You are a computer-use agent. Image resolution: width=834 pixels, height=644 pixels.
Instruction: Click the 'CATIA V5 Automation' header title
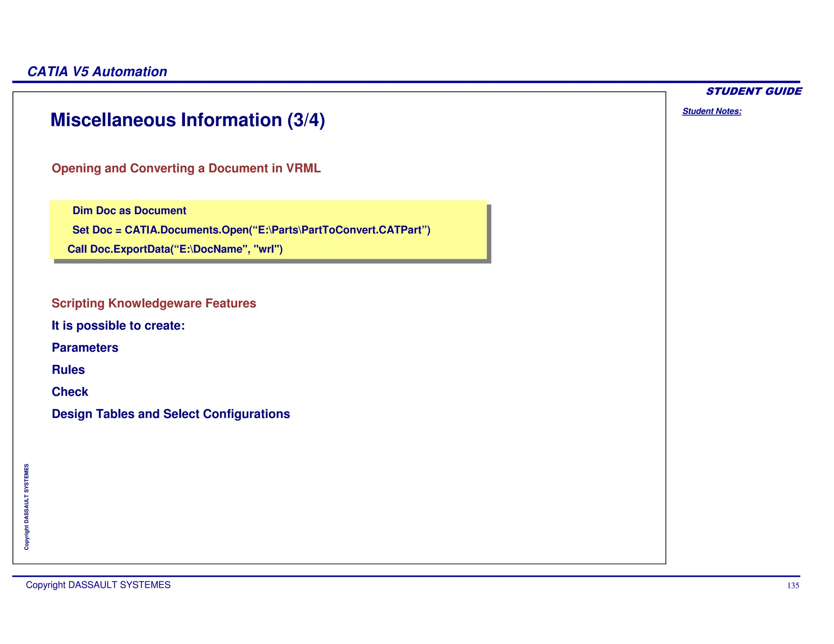point(97,72)
